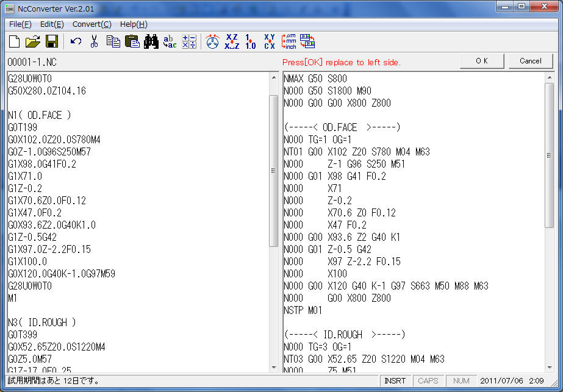Cut selection with the scissors icon
The width and height of the screenshot is (563, 392).
click(94, 41)
